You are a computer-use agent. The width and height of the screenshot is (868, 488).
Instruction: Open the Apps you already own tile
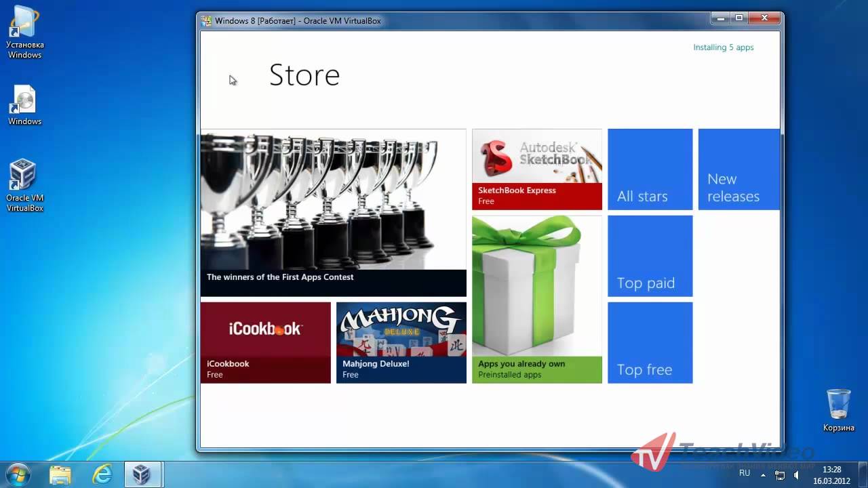537,300
